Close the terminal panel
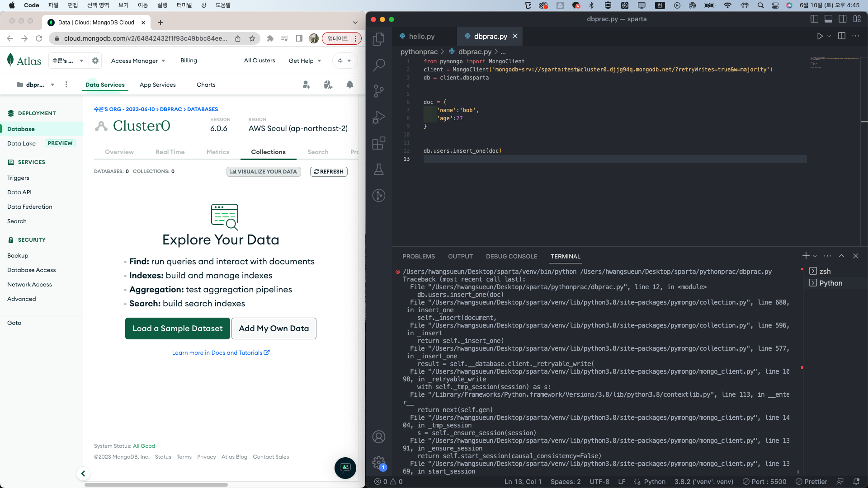This screenshot has width=868, height=488. click(855, 256)
